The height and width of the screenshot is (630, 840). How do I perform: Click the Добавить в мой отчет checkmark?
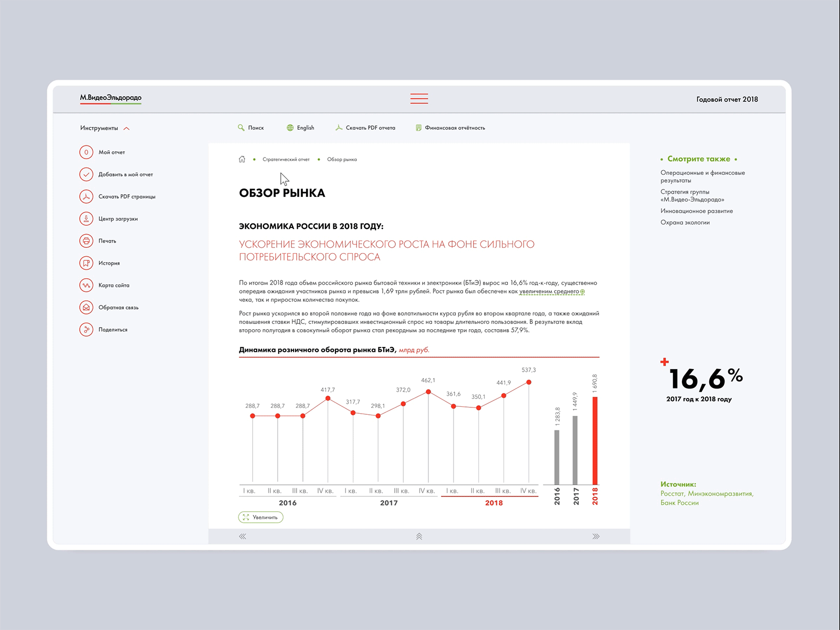click(87, 174)
